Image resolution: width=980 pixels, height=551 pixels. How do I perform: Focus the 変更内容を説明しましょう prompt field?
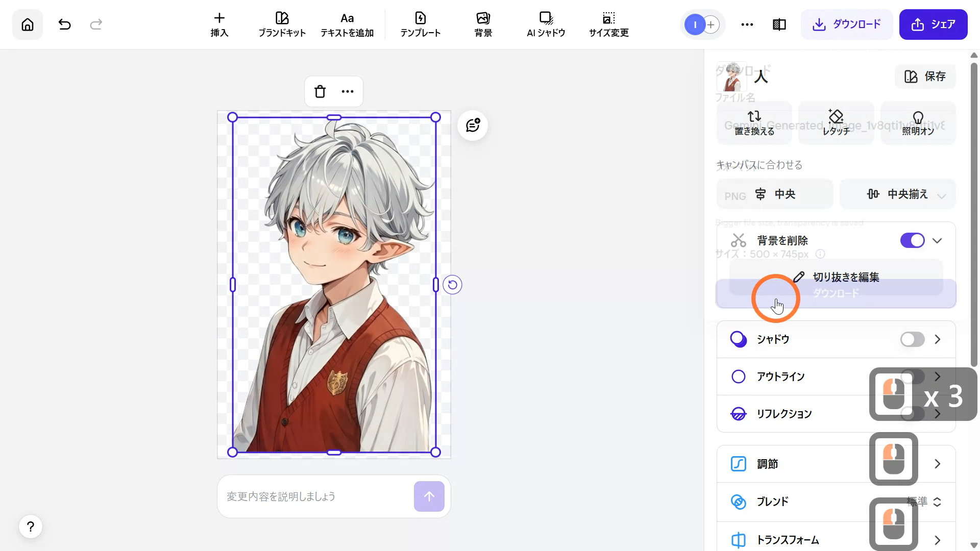pos(316,496)
